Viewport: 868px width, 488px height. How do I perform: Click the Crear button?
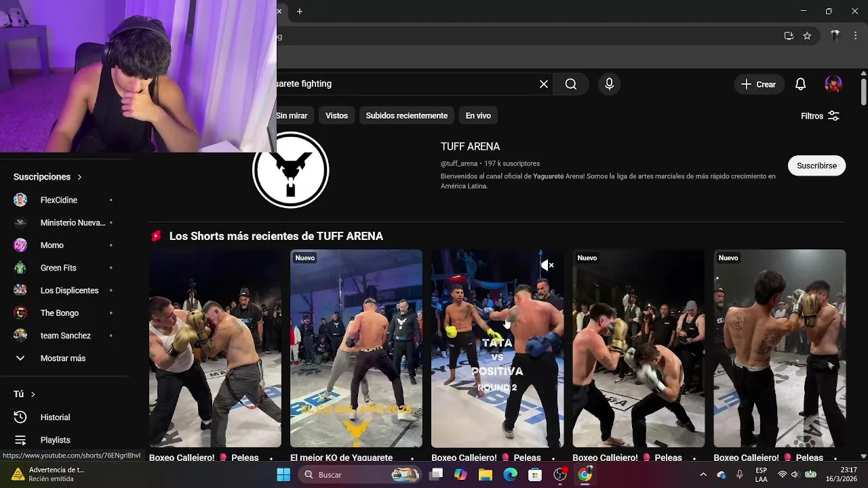click(759, 84)
